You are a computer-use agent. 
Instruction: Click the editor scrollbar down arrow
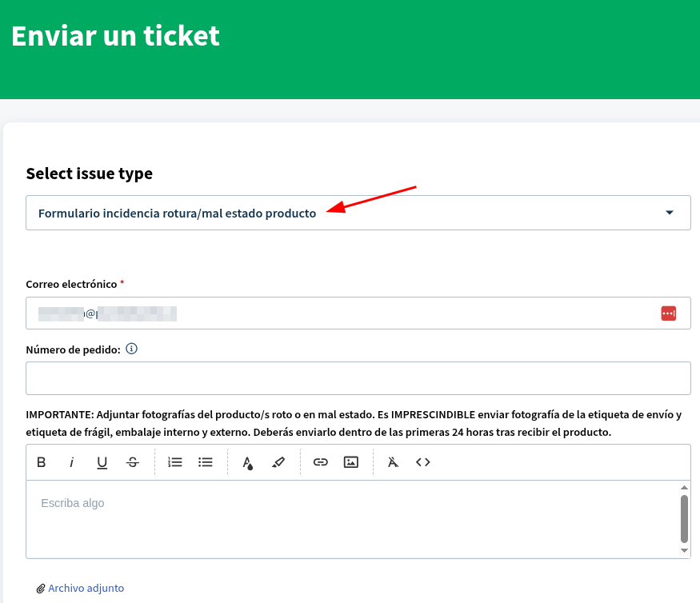(684, 551)
